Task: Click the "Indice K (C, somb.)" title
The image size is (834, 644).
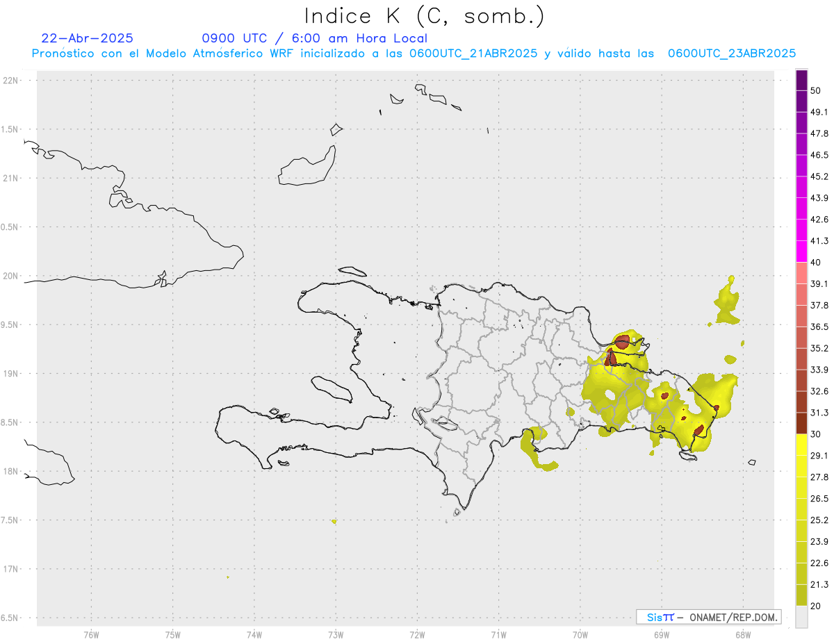Action: click(424, 16)
